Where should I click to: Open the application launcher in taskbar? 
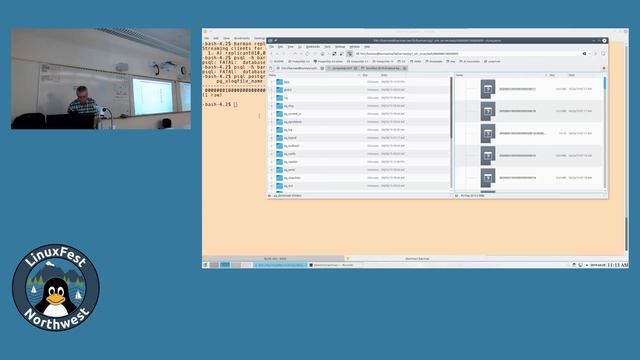coord(205,265)
